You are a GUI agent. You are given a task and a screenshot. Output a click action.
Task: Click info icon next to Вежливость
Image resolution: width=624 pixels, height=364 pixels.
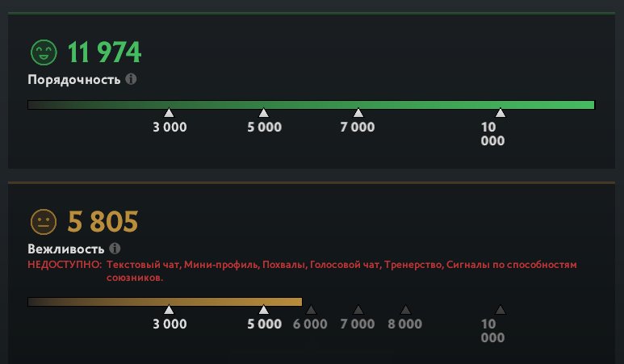[115, 248]
